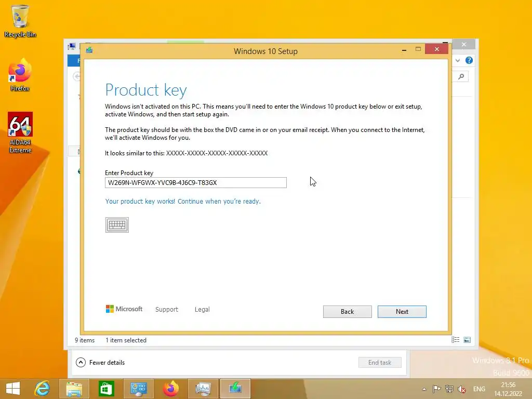This screenshot has width=532, height=399.
Task: Launch Internet Explorer from the taskbar
Action: [43, 389]
